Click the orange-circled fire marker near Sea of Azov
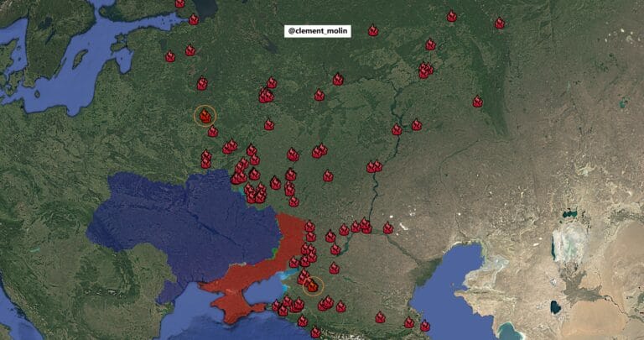The height and width of the screenshot is (340, 644). (312, 285)
